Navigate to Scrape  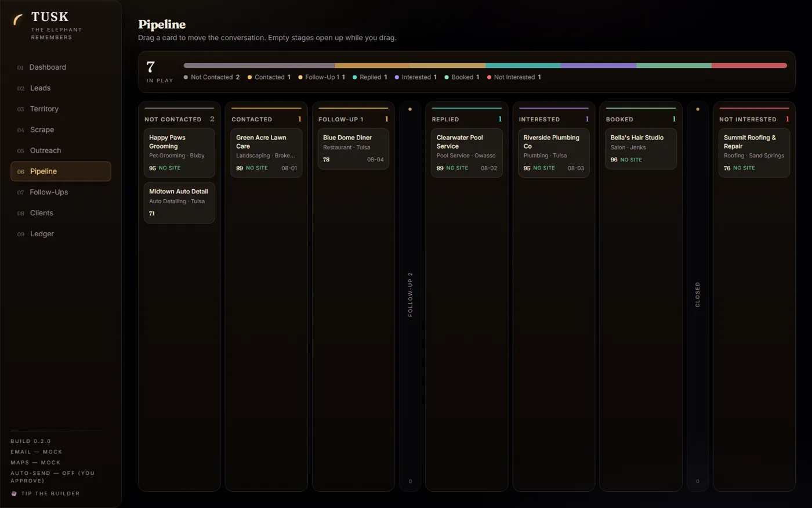[x=60, y=130]
